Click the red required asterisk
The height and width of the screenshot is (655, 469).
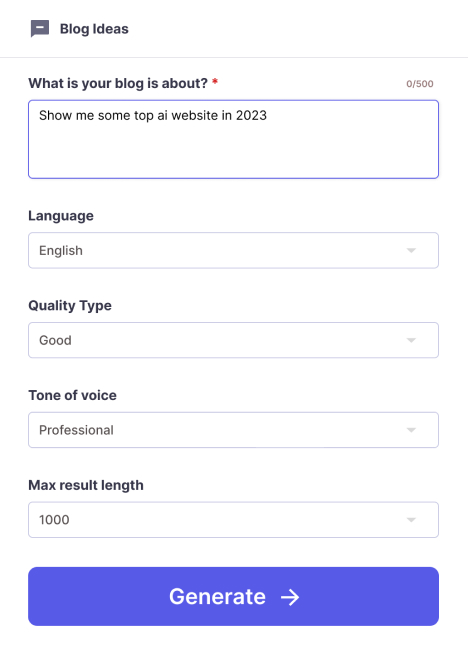pos(215,81)
